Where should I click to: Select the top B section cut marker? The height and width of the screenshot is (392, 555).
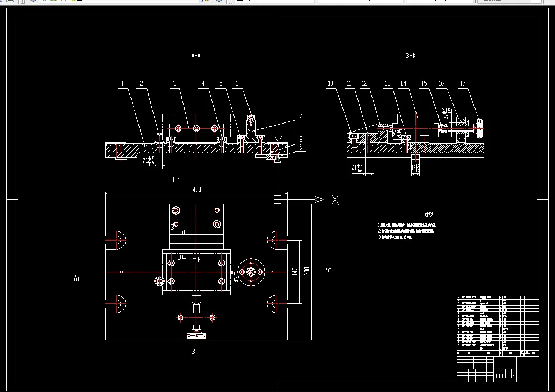click(176, 179)
